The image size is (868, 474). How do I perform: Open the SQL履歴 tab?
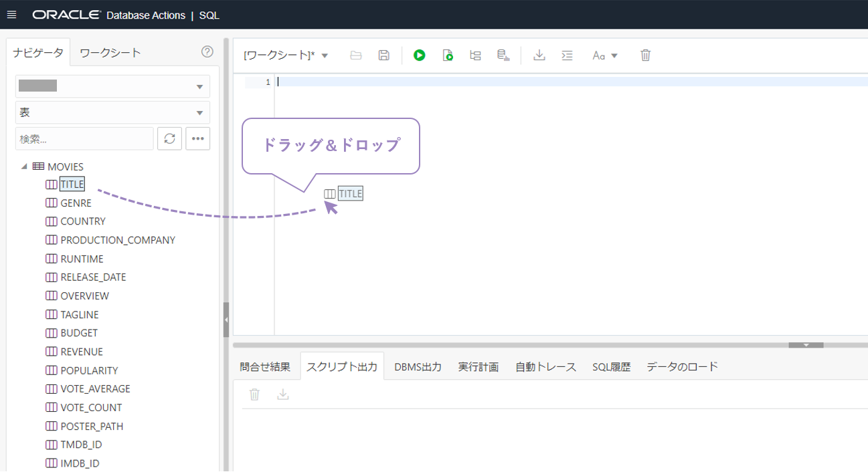pos(608,366)
